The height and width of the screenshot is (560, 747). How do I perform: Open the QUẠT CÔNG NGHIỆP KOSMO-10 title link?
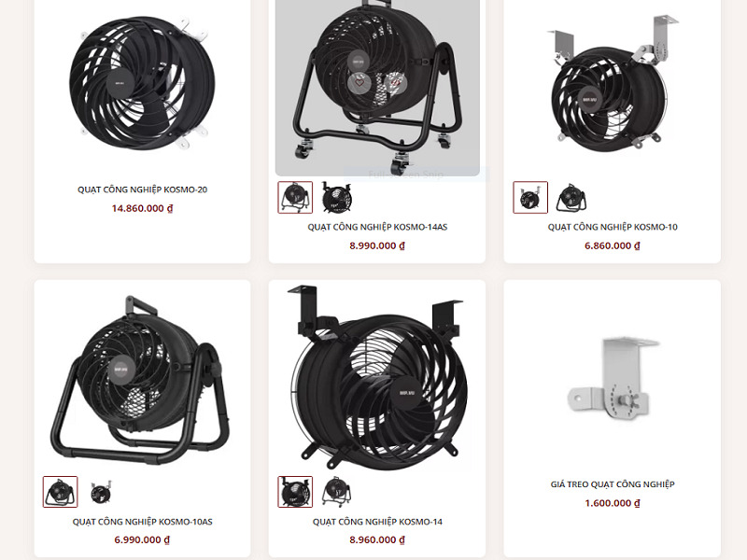(613, 227)
